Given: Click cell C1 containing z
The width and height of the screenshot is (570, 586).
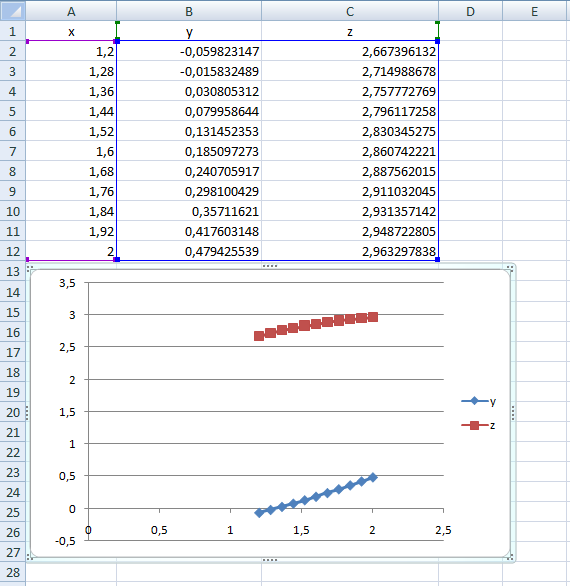Looking at the screenshot, I should click(x=350, y=31).
